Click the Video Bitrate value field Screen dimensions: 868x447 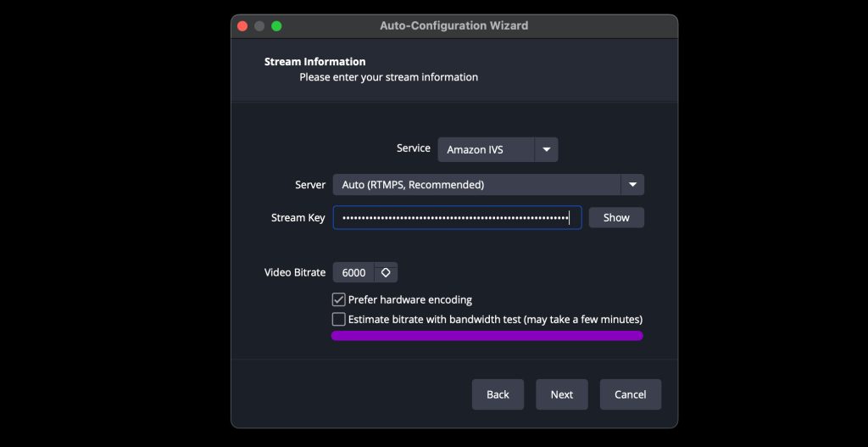(x=353, y=272)
